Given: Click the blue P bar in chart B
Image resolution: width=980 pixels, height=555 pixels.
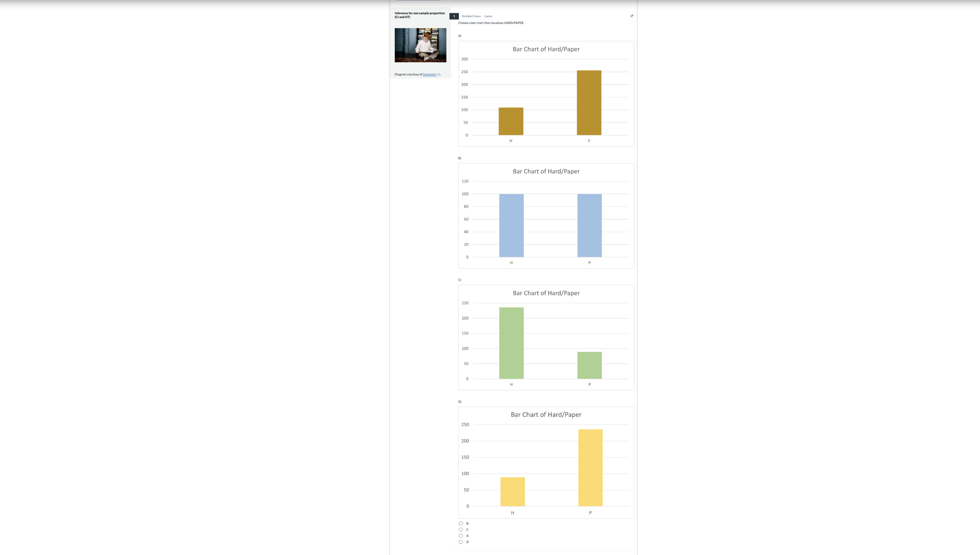Looking at the screenshot, I should click(x=589, y=225).
